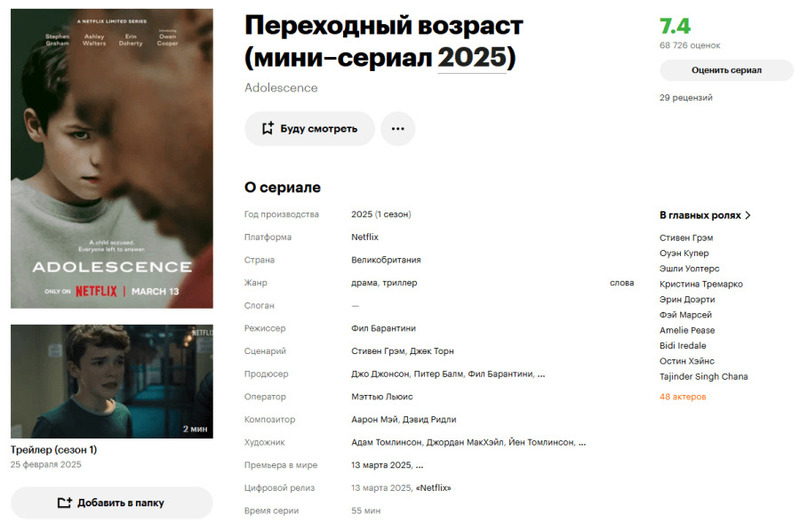Open producer 'Питер Балм'
The image size is (800, 523).
[x=438, y=374]
